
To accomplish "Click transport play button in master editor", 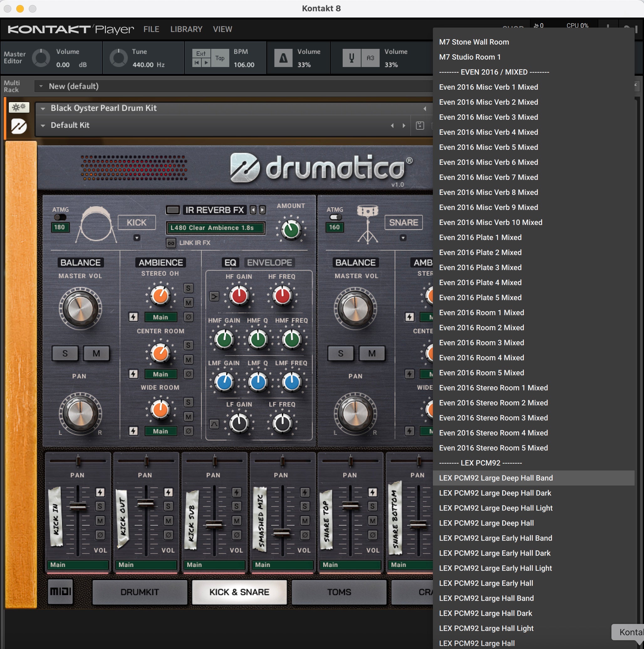I will (206, 62).
